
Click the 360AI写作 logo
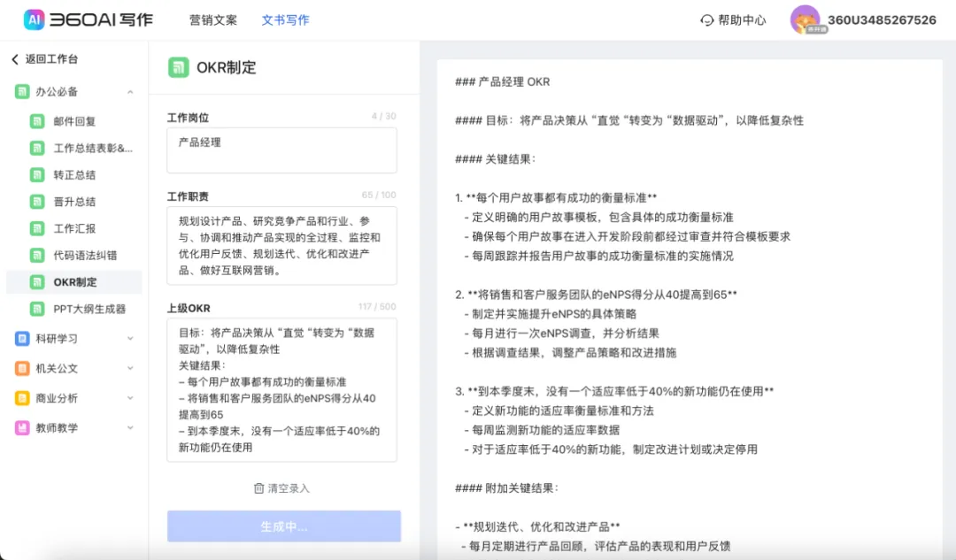point(84,19)
